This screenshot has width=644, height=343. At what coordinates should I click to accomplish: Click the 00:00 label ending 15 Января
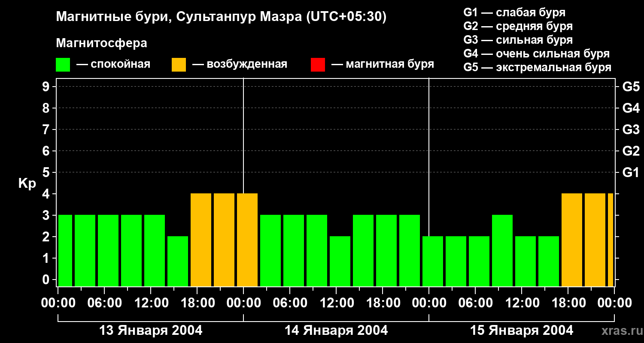614,303
